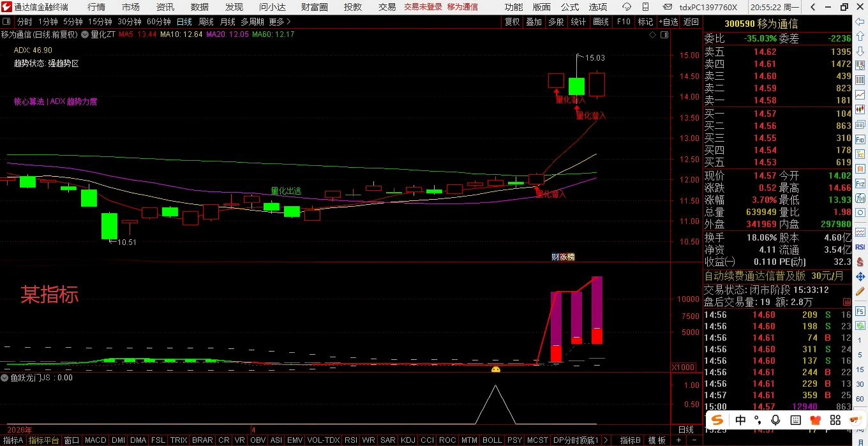
Task: Toggle 多股 multi-stock view
Action: pos(556,22)
